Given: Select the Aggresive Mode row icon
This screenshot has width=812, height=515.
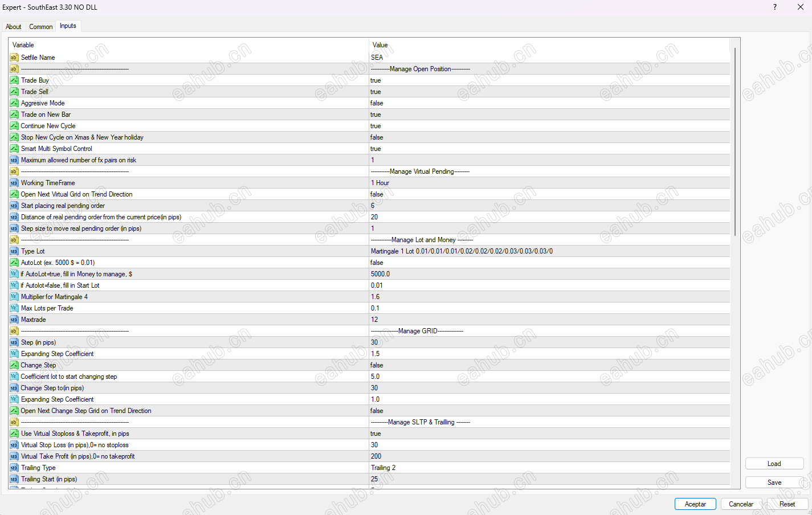Looking at the screenshot, I should pos(14,103).
